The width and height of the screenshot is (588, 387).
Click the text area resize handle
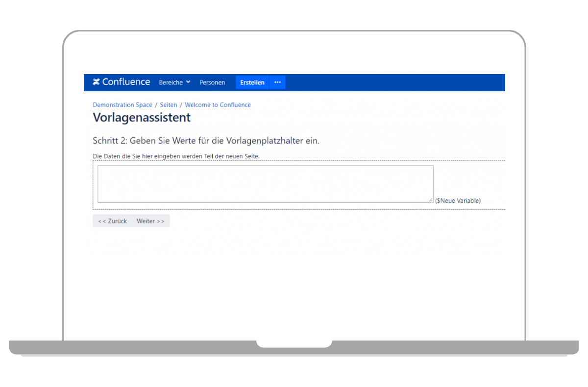click(x=431, y=200)
